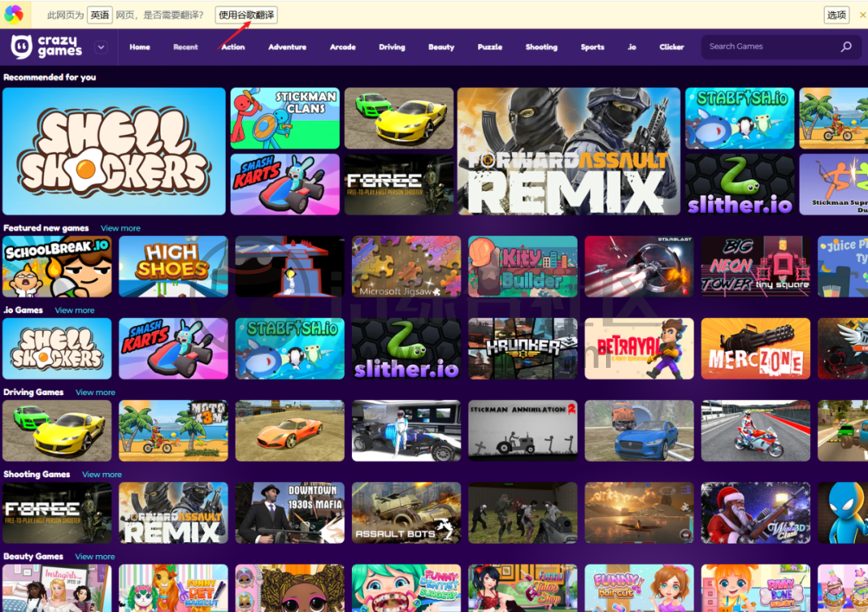868x612 pixels.
Task: Open the Betrayal game
Action: click(640, 349)
